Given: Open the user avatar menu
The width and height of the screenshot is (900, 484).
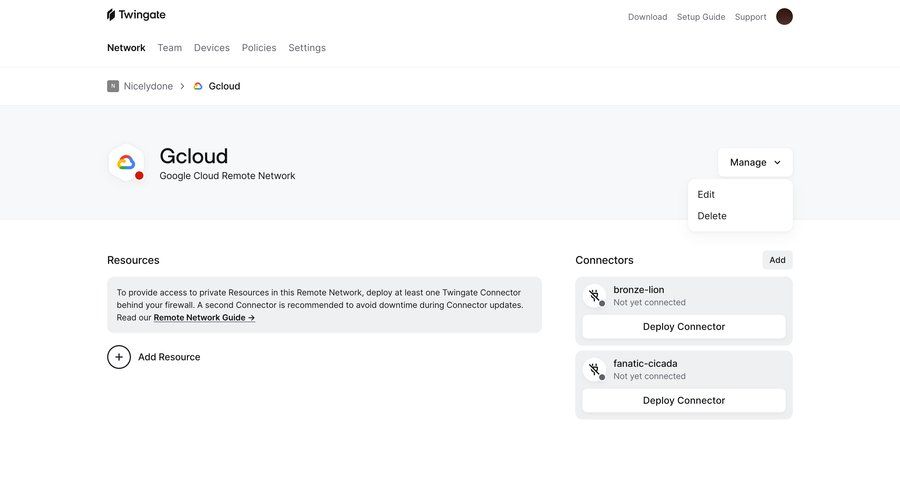Looking at the screenshot, I should pos(784,17).
